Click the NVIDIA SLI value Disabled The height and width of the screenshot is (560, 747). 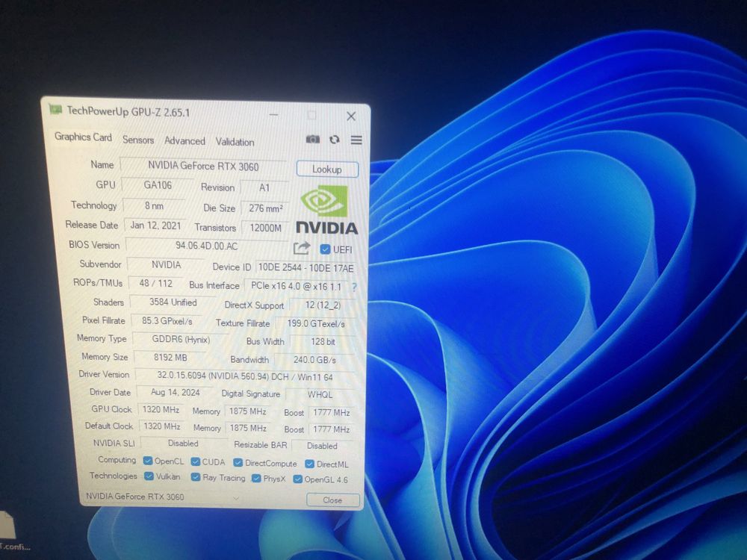183,444
